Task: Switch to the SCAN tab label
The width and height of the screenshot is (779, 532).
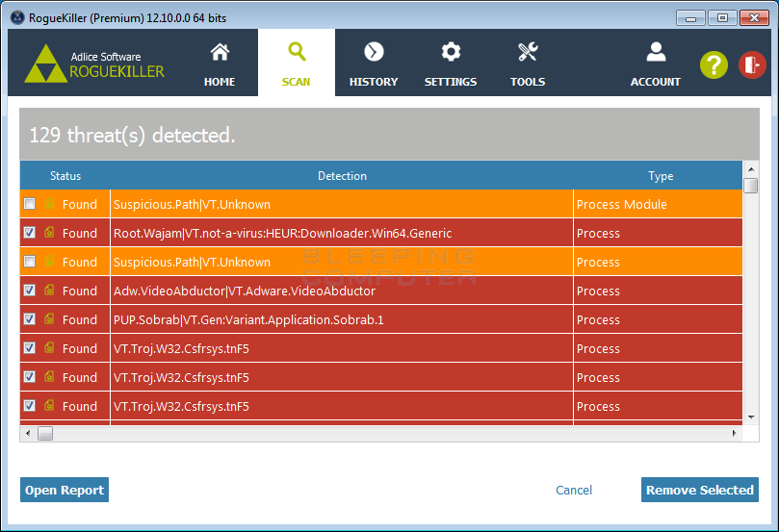Action: click(297, 82)
